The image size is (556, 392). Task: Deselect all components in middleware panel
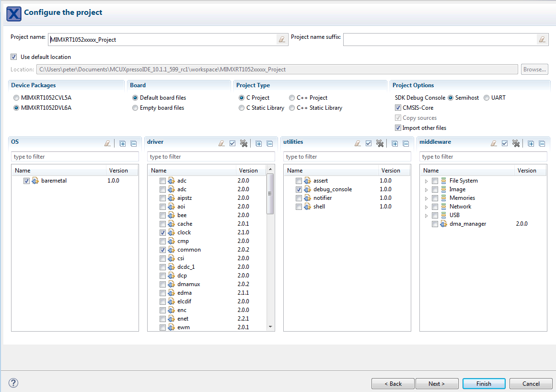pos(516,144)
